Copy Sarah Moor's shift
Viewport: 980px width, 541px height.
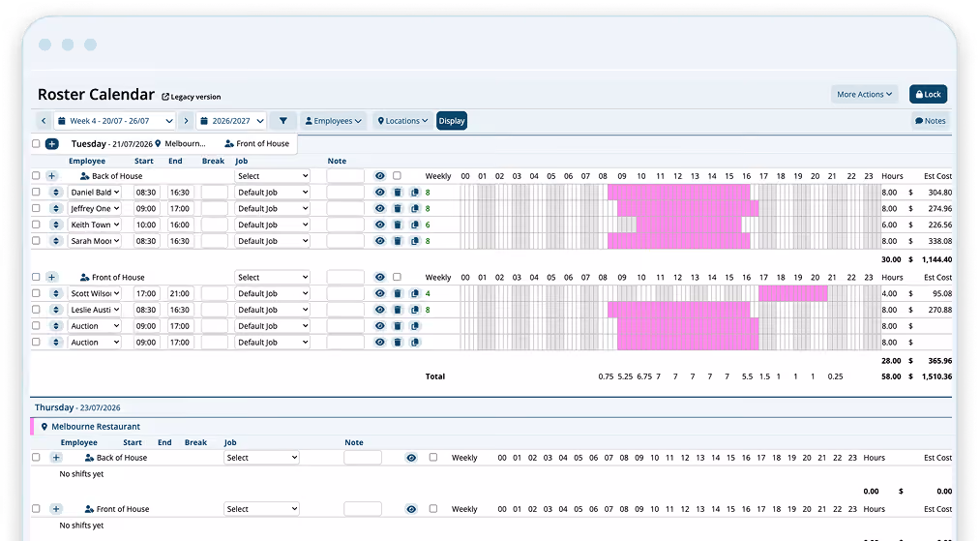(x=414, y=241)
